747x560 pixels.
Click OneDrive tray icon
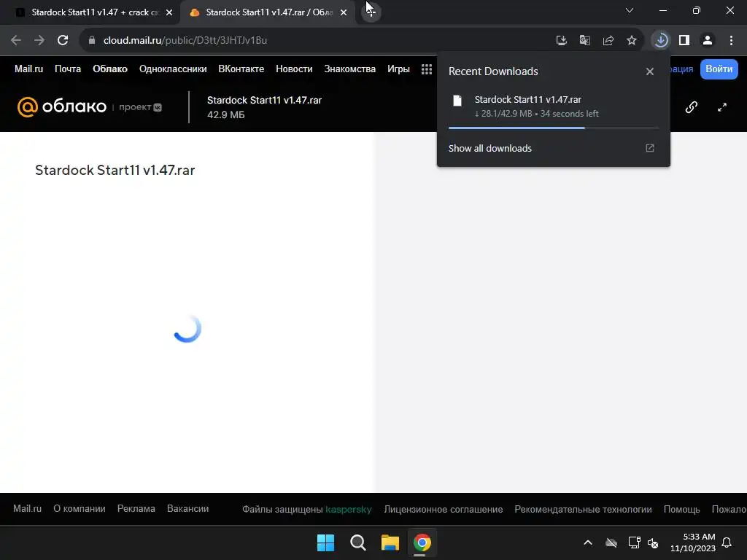[x=611, y=542]
